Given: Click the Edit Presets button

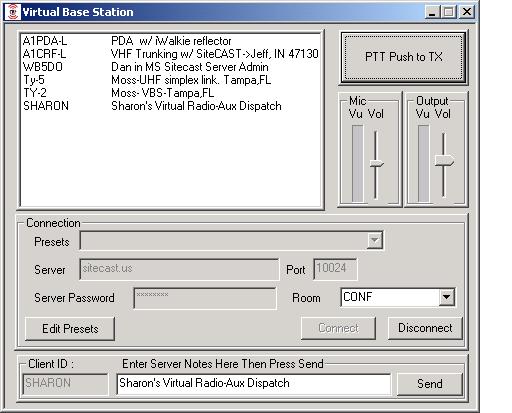Looking at the screenshot, I should click(70, 329).
